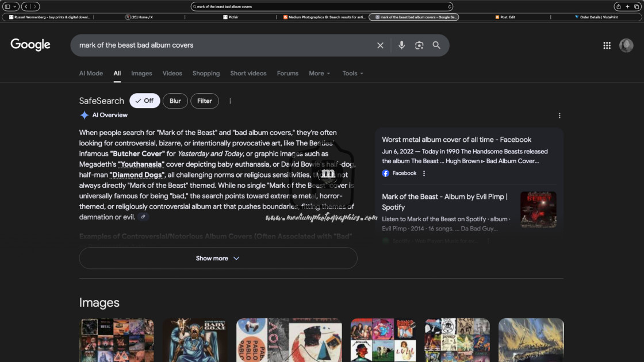The width and height of the screenshot is (644, 362).
Task: Reload the page with the refresh icon
Action: (449, 6)
